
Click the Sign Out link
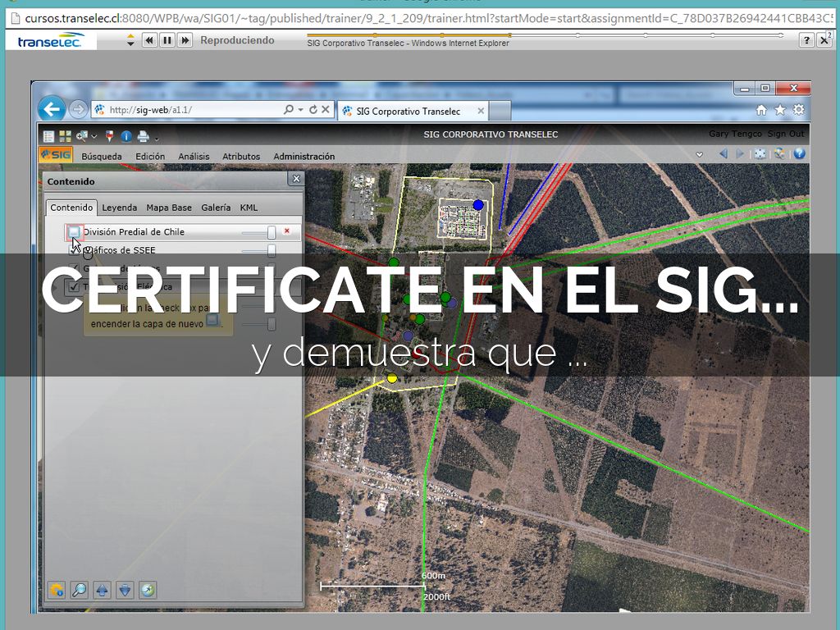(785, 134)
